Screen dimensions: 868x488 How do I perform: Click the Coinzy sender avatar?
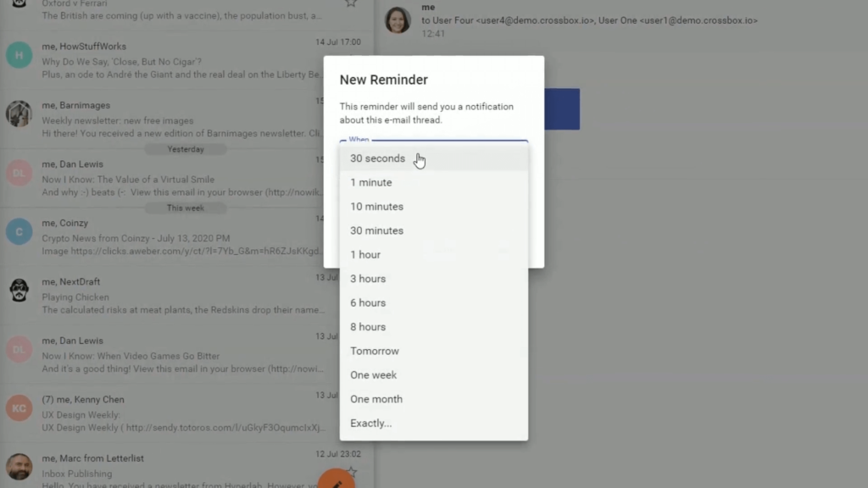pyautogui.click(x=19, y=231)
